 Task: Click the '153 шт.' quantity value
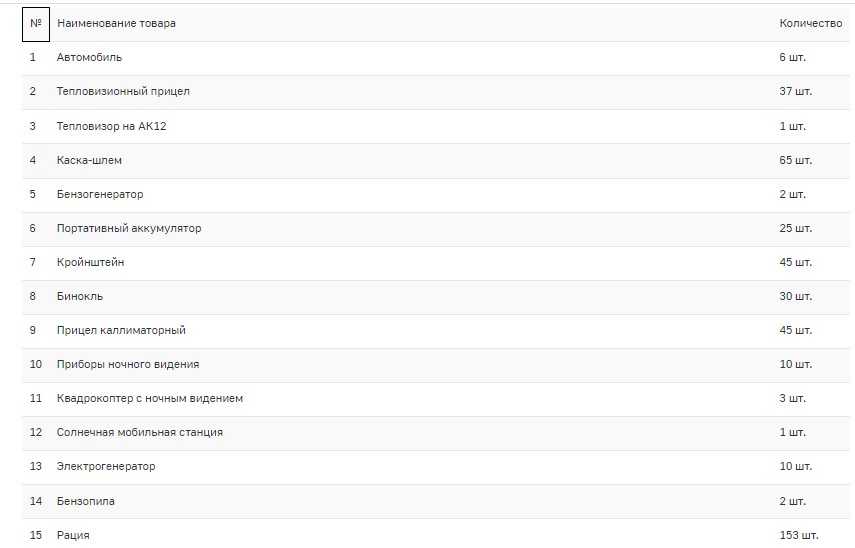798,535
